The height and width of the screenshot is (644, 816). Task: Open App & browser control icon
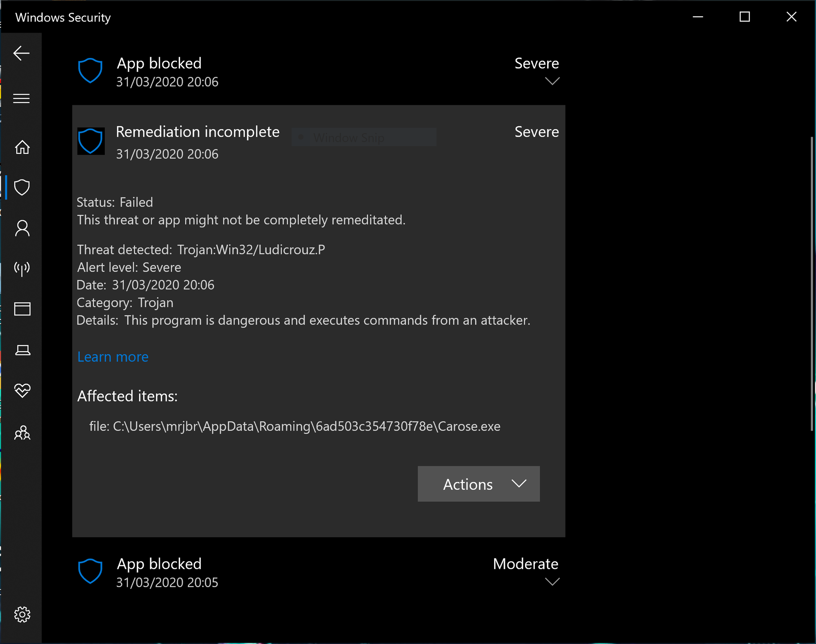(x=22, y=309)
